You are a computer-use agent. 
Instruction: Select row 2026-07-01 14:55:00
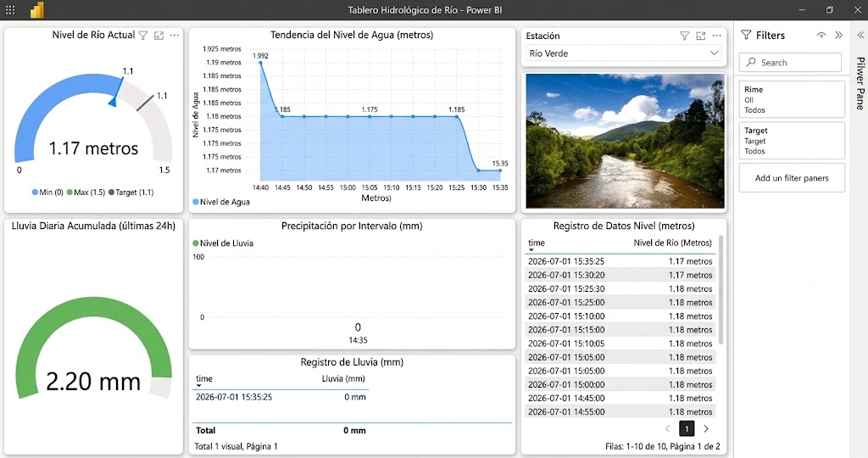click(x=620, y=412)
